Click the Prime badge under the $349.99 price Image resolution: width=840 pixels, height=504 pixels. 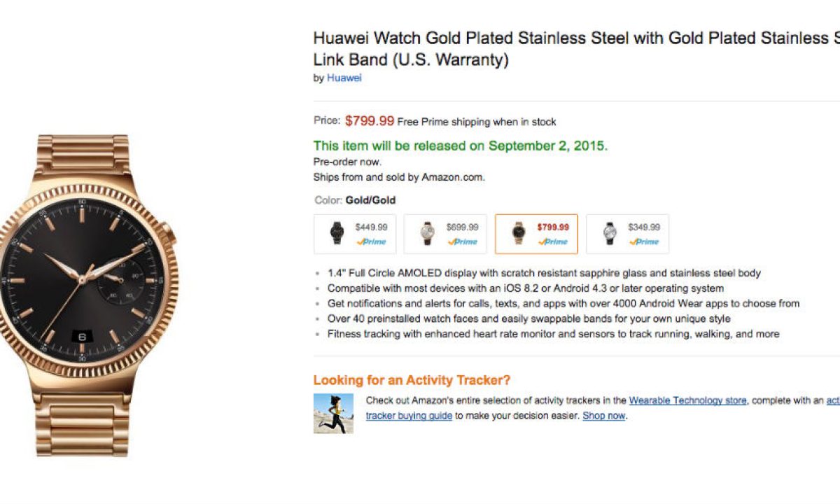pos(644,241)
